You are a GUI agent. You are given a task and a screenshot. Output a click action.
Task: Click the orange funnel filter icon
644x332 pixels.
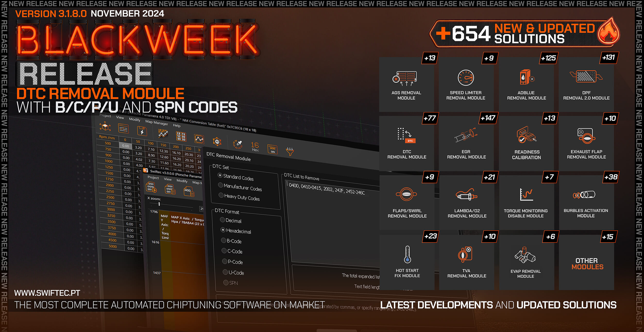(x=290, y=152)
